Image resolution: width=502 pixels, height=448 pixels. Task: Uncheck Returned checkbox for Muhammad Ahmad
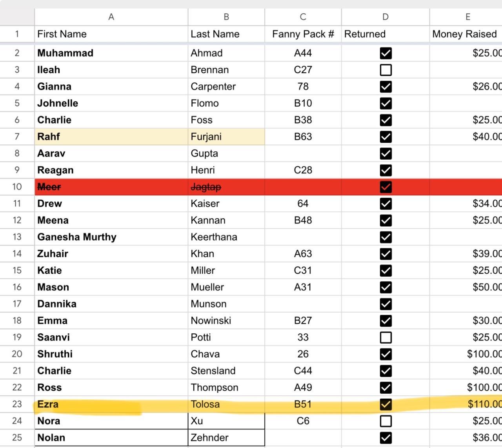pyautogui.click(x=386, y=53)
